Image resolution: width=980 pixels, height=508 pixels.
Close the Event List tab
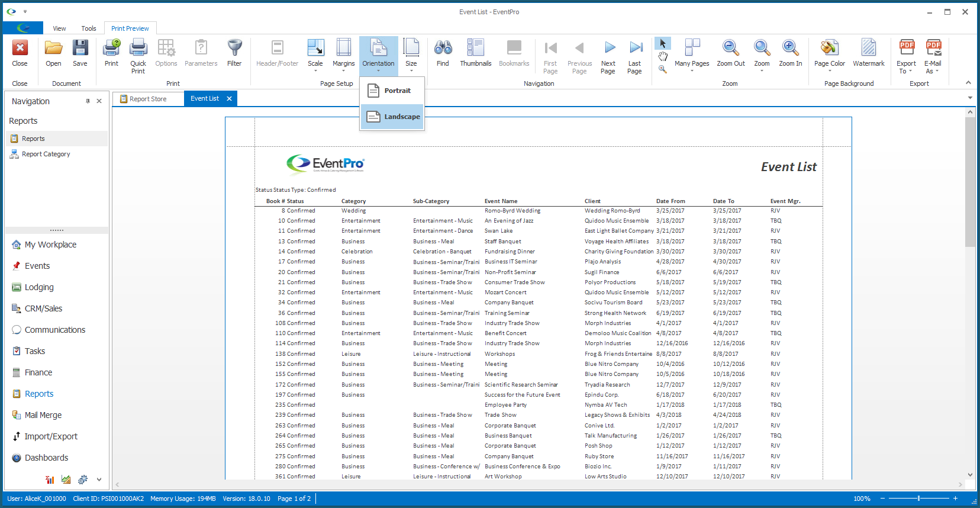[229, 99]
